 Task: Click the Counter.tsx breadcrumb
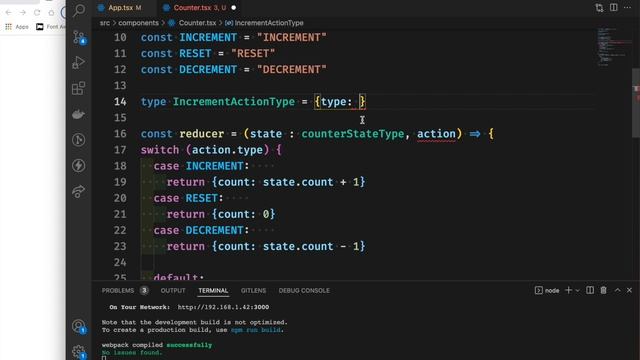tap(197, 23)
